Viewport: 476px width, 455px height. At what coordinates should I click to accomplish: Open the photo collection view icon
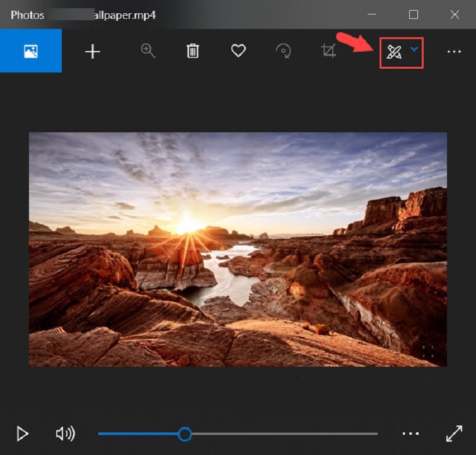(x=31, y=51)
